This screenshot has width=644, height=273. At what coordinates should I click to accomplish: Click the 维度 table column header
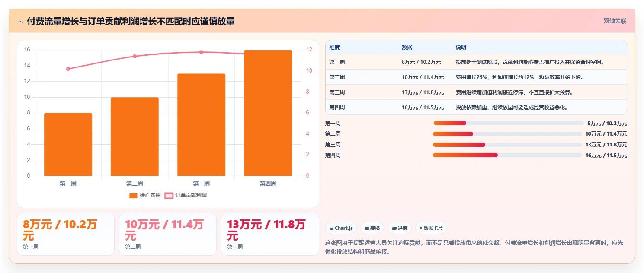334,47
